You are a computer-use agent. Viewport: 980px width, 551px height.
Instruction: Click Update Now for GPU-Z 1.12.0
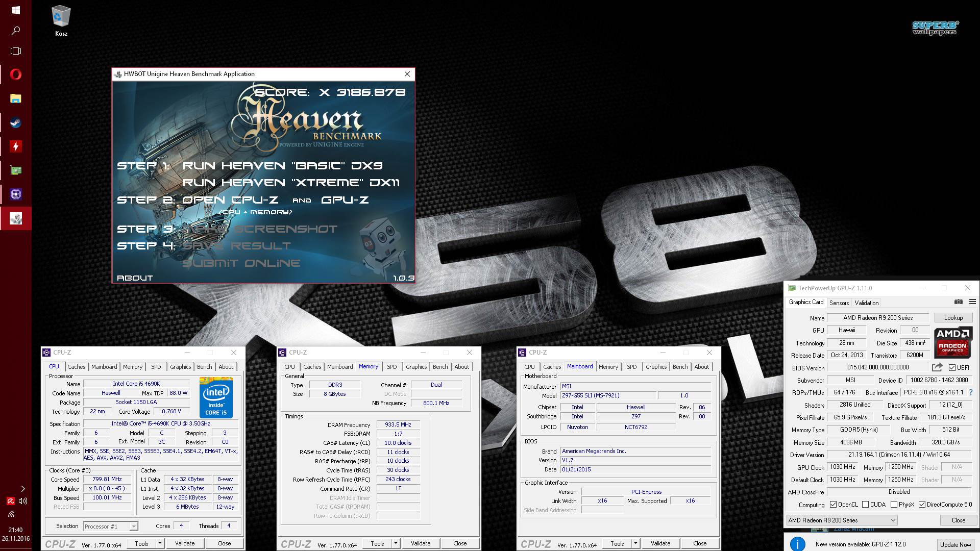tap(955, 544)
